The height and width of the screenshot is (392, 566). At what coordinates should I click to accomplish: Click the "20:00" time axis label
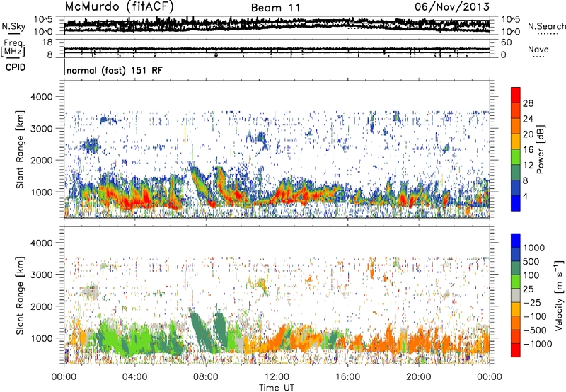419,377
